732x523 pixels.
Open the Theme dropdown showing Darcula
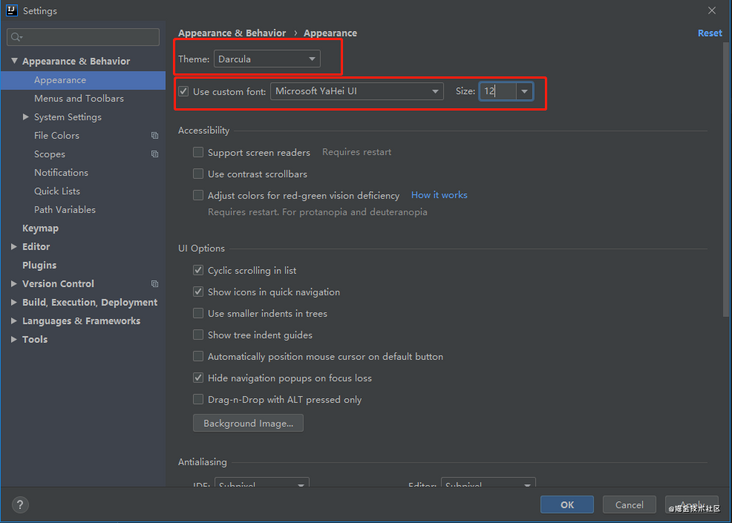click(x=267, y=59)
